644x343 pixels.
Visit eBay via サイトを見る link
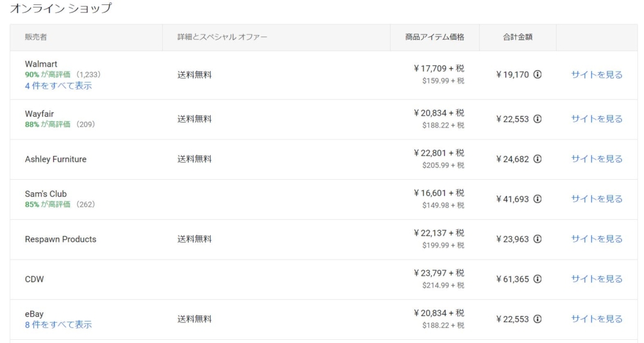tap(597, 319)
